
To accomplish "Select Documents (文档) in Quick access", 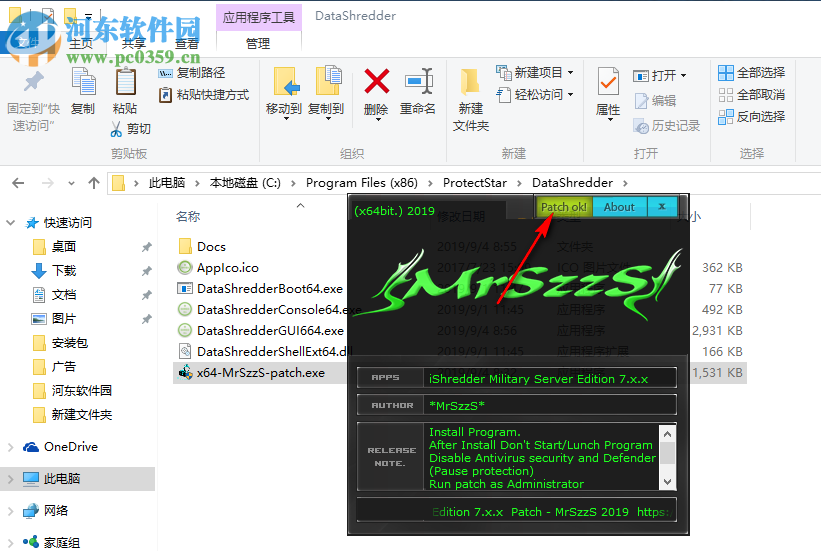I will coord(64,295).
